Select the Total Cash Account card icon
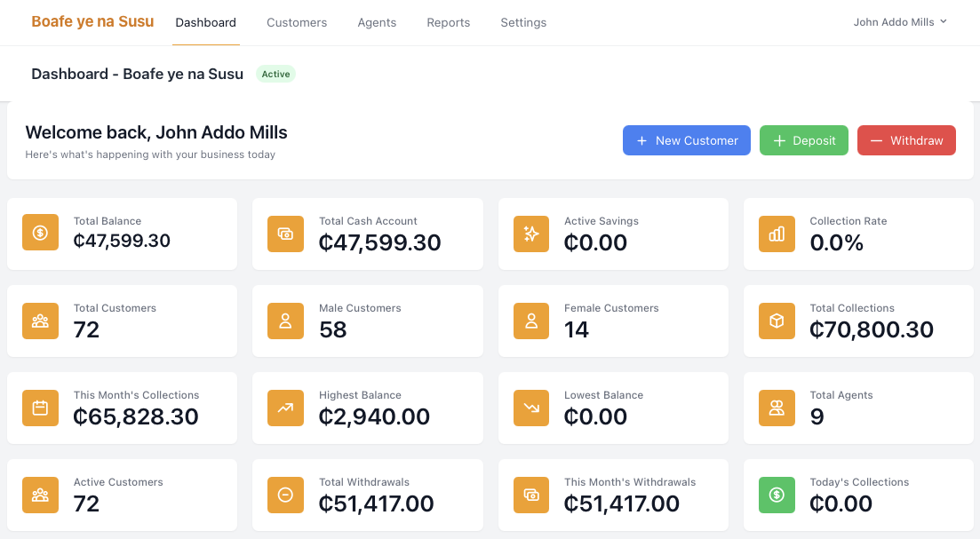980x539 pixels. point(285,233)
